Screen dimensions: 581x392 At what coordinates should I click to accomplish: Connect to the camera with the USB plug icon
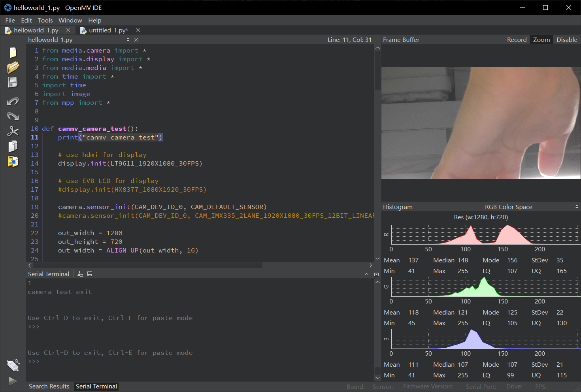(x=13, y=366)
